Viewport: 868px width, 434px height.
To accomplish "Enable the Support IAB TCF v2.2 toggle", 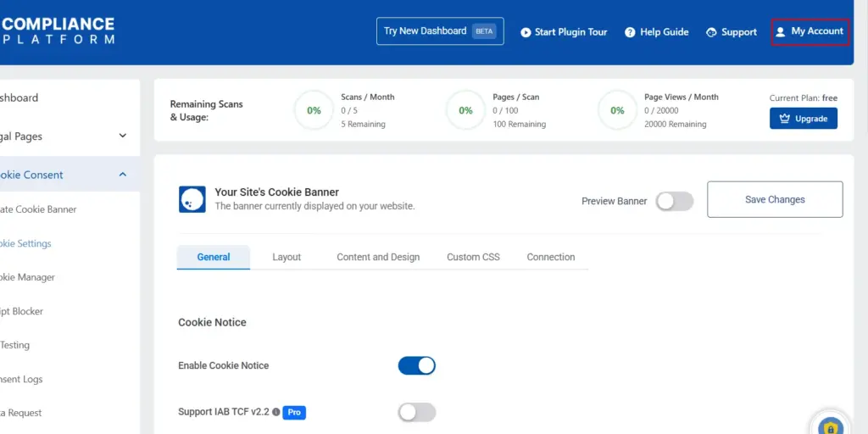I will click(x=416, y=412).
